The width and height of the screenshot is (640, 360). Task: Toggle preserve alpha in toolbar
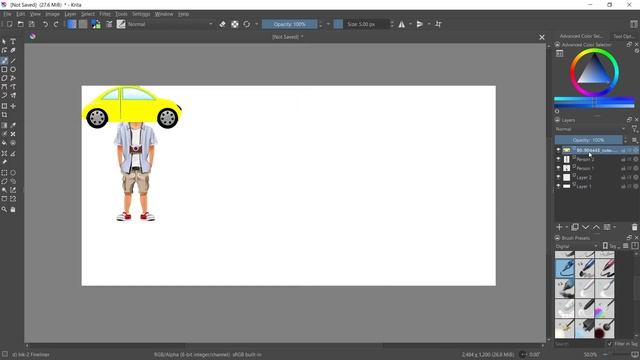tap(235, 24)
